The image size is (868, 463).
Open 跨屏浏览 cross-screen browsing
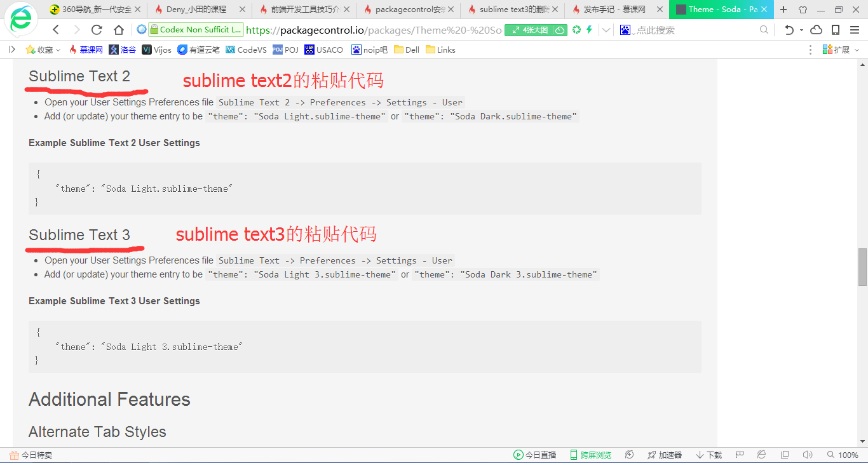tap(590, 455)
